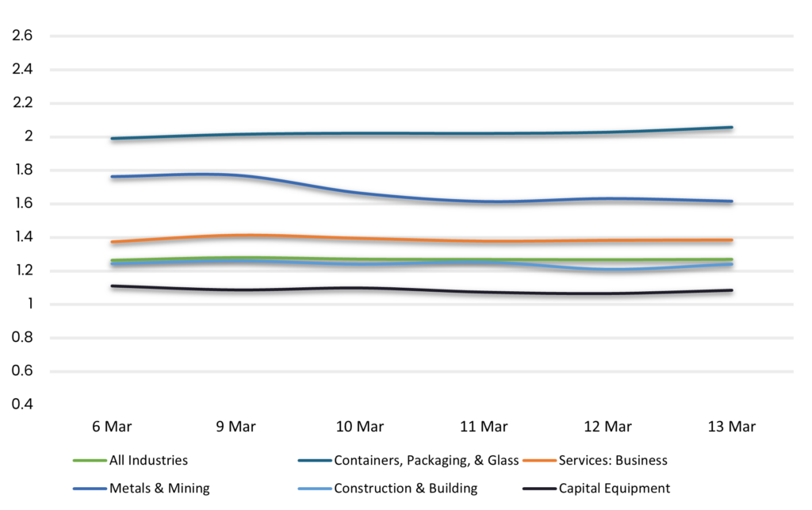
Task: Click the 6 Mar x-axis label
Action: point(112,427)
